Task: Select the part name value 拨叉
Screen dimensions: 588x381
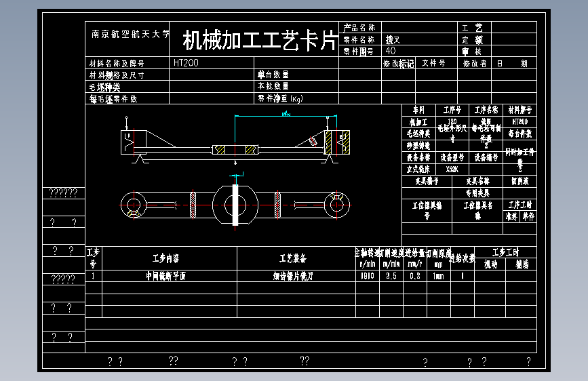Action: pos(393,39)
